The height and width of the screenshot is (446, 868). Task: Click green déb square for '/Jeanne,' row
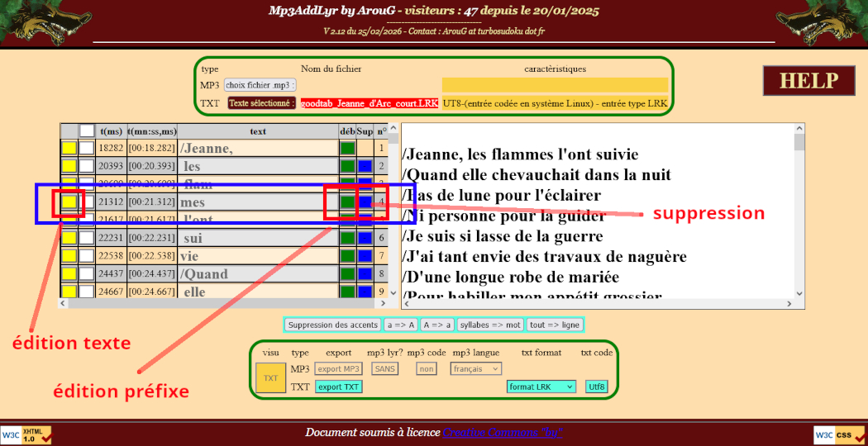[347, 148]
